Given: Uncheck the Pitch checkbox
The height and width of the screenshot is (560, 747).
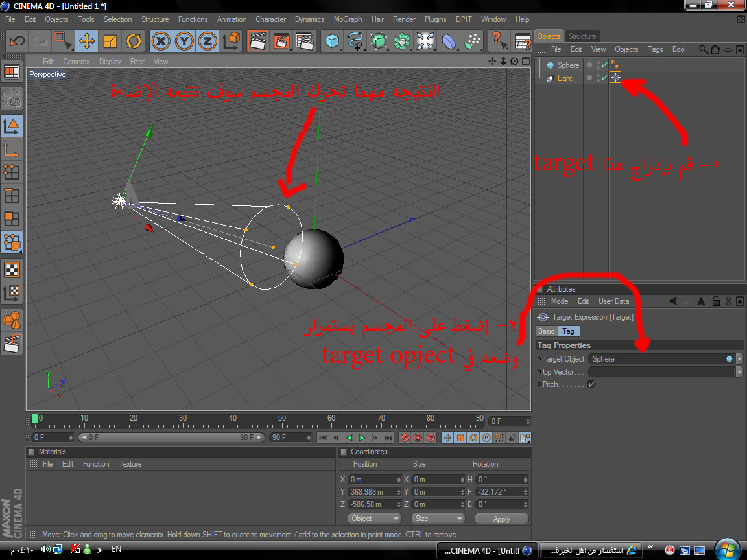Looking at the screenshot, I should point(591,384).
